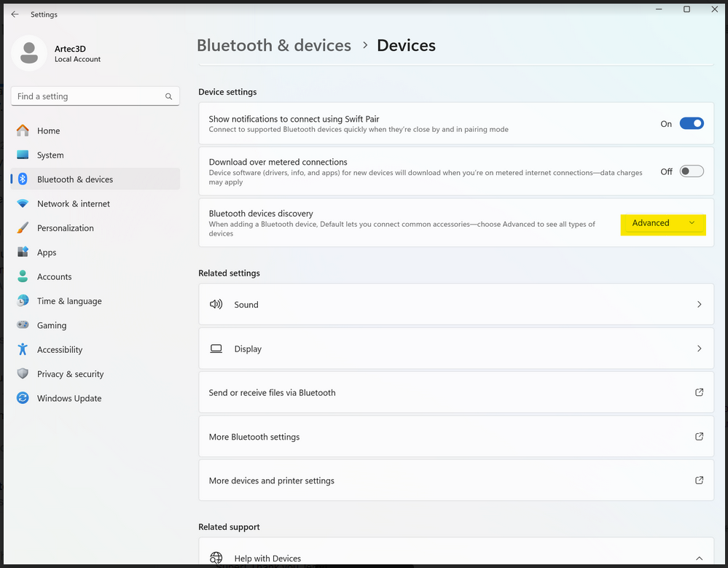Click the Sound speaker icon
The width and height of the screenshot is (728, 568).
click(216, 304)
